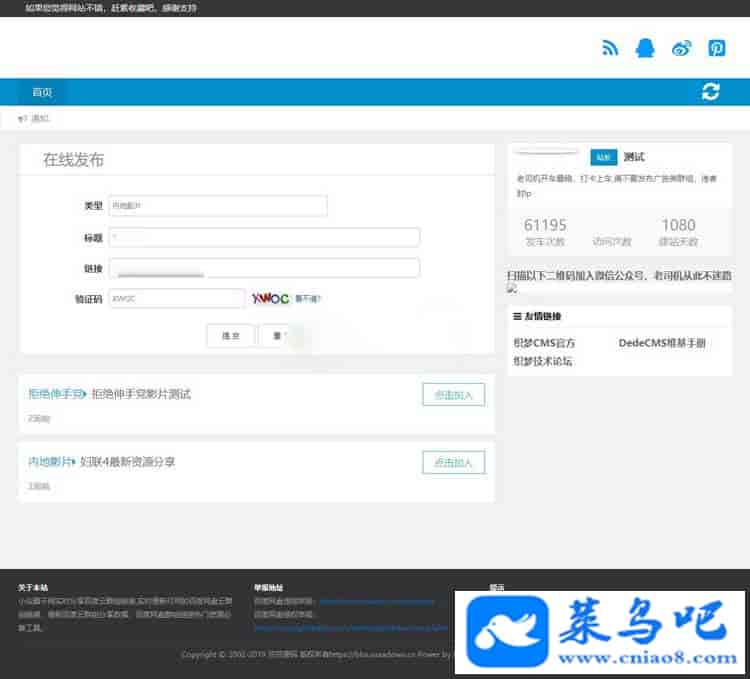
Task: Click the announcement horn icon beside 通知
Action: [x=23, y=119]
